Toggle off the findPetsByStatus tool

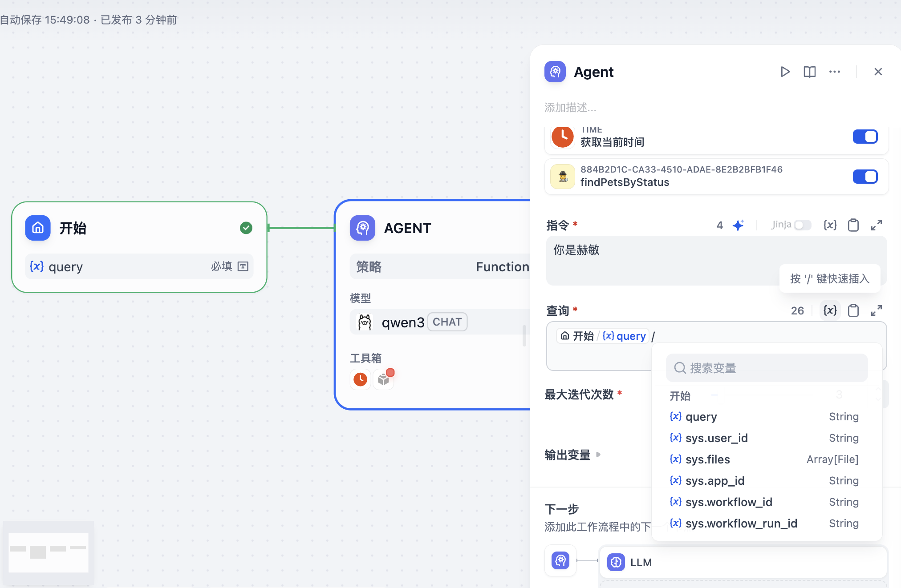coord(865,177)
